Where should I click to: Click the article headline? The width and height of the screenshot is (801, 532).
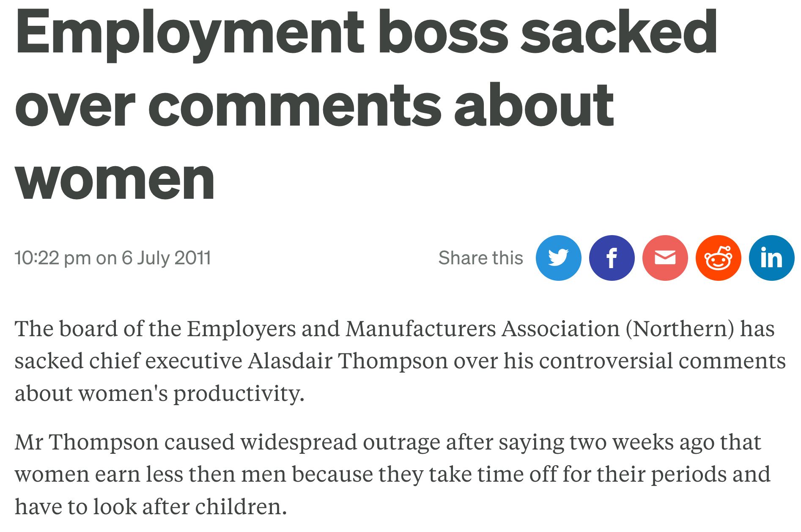(x=314, y=106)
